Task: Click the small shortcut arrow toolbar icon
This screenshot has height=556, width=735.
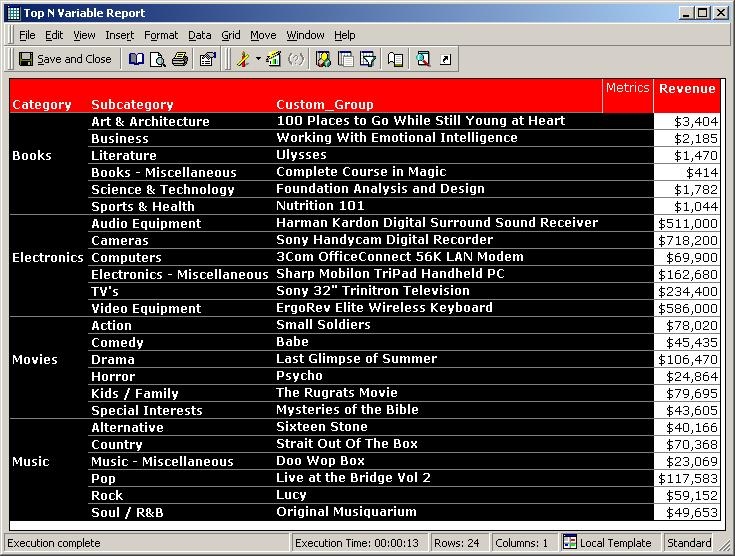Action: coord(445,59)
